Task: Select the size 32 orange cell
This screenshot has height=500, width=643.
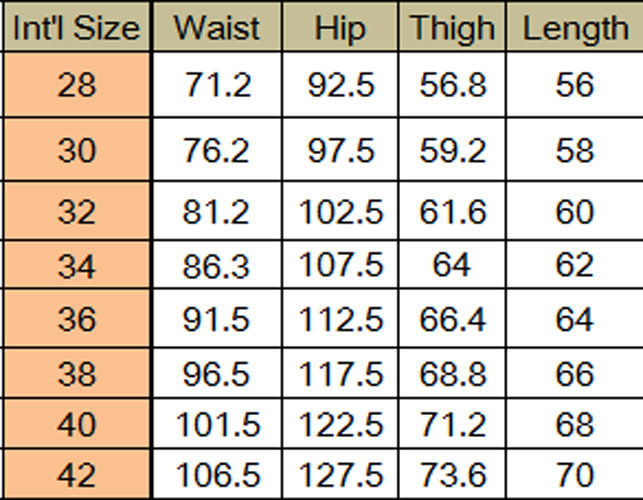Action: [x=77, y=211]
